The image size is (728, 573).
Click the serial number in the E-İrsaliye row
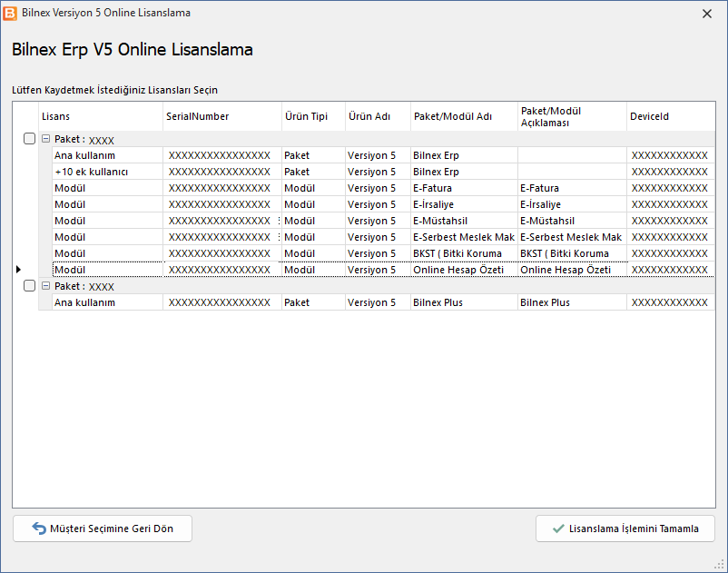[222, 204]
